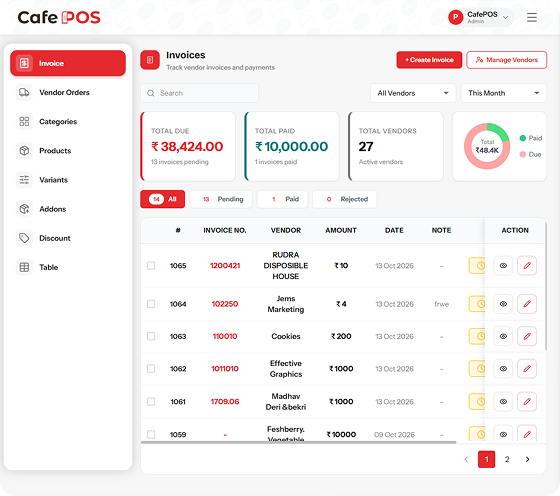Click the note text frwe

tap(441, 304)
